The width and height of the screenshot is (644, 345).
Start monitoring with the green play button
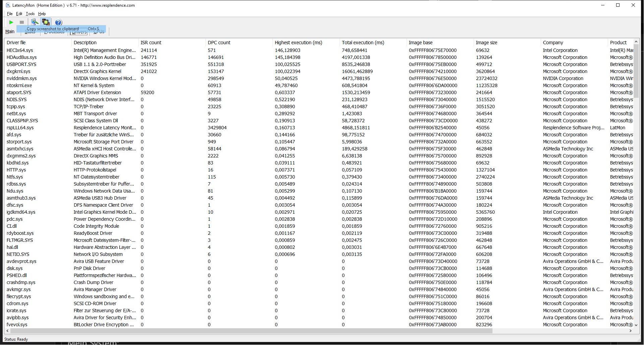coord(11,22)
